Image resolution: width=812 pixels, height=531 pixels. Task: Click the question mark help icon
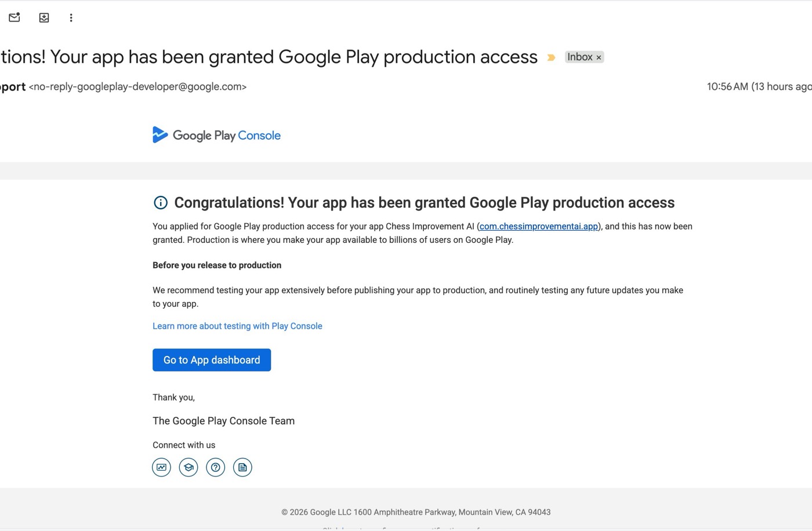click(x=216, y=467)
